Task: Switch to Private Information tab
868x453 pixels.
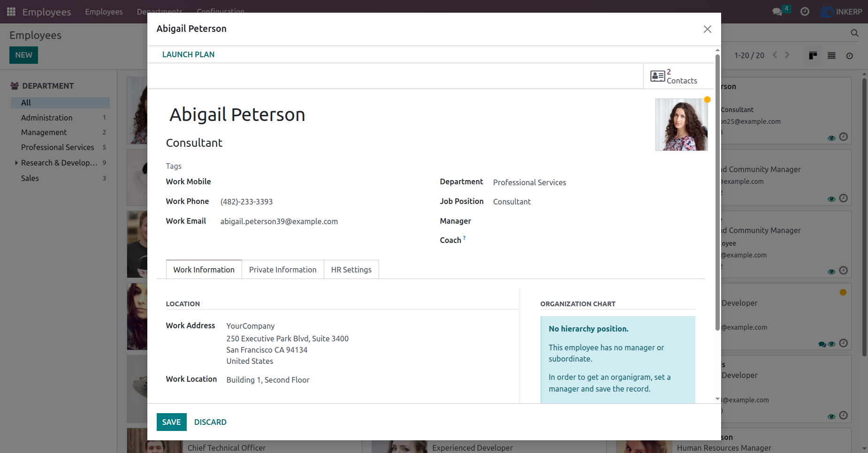Action: (x=283, y=270)
